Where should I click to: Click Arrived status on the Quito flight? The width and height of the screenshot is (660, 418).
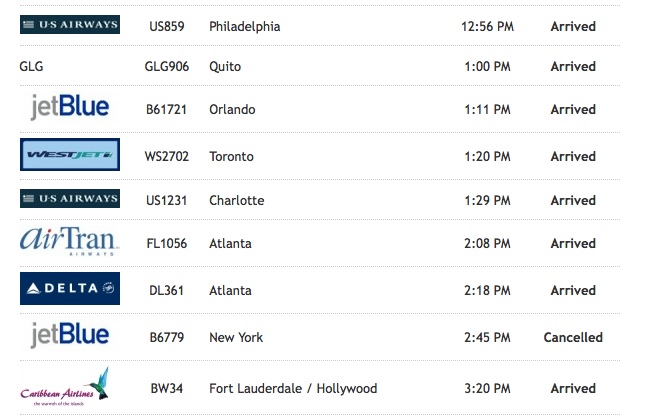pos(573,67)
